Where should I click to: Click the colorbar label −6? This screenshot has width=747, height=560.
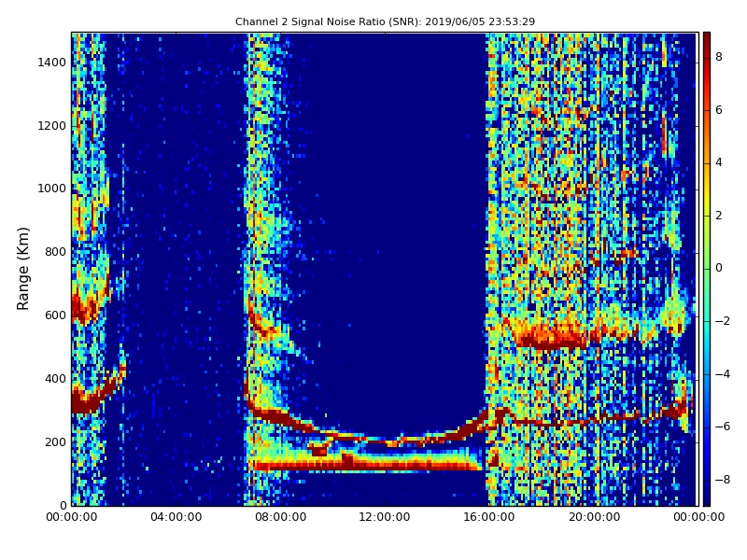(x=723, y=427)
